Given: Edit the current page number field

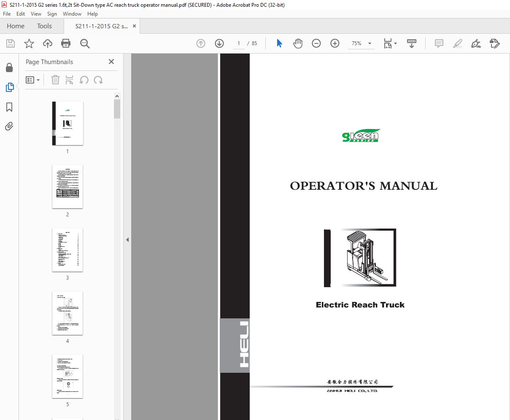Looking at the screenshot, I should [239, 43].
